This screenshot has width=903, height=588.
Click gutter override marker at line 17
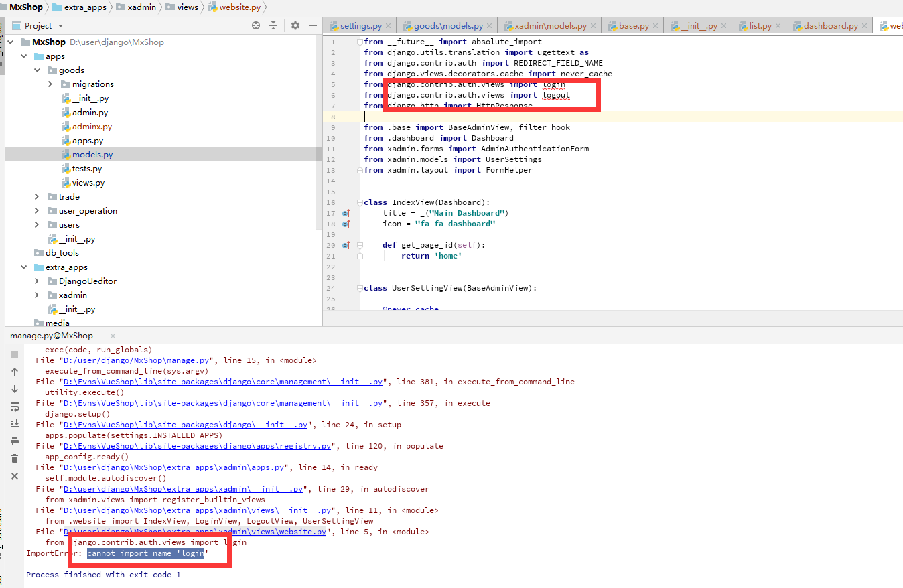click(x=346, y=213)
